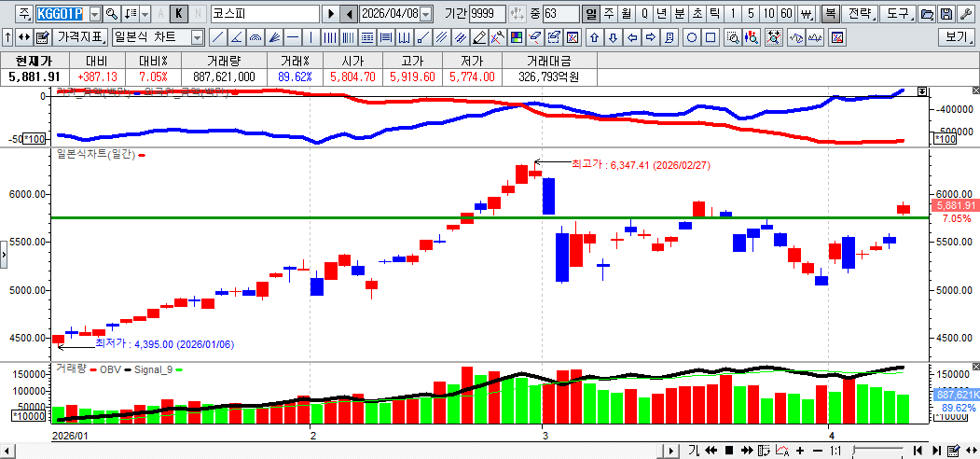The height and width of the screenshot is (459, 980).
Task: Click the magnifier stock search icon
Action: pos(112,14)
